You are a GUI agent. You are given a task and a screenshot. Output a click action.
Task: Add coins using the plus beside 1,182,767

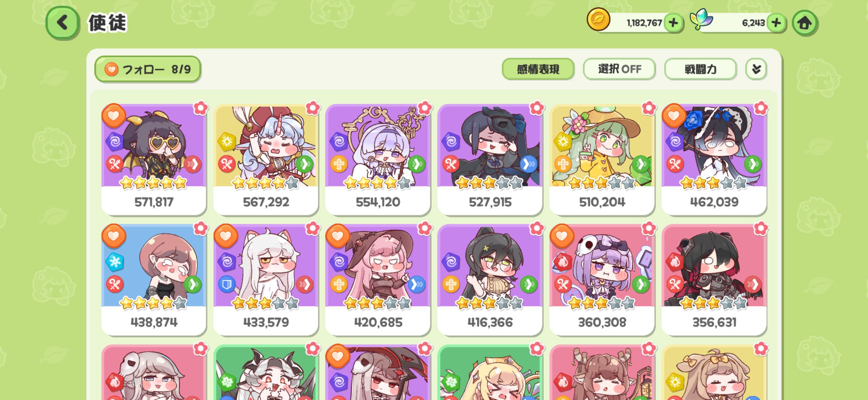click(673, 23)
